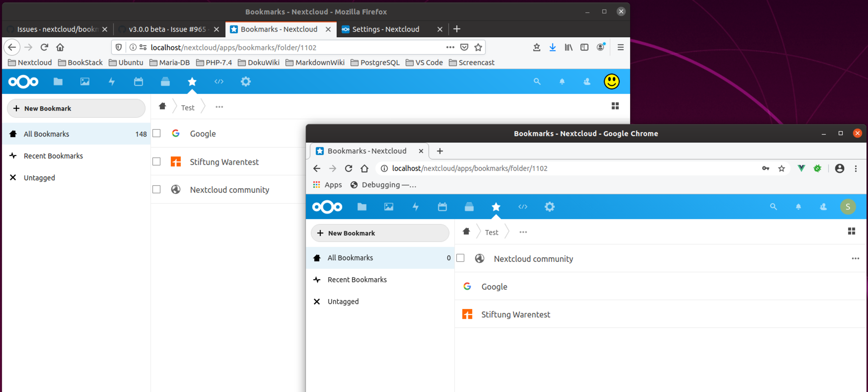Select All Bookmarks in Firefox sidebar

(76, 134)
